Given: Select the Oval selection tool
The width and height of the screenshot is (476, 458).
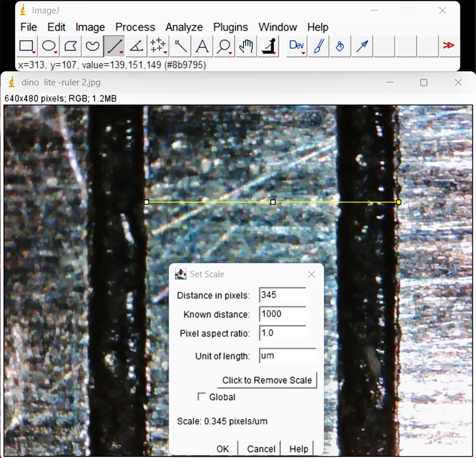Looking at the screenshot, I should click(48, 46).
